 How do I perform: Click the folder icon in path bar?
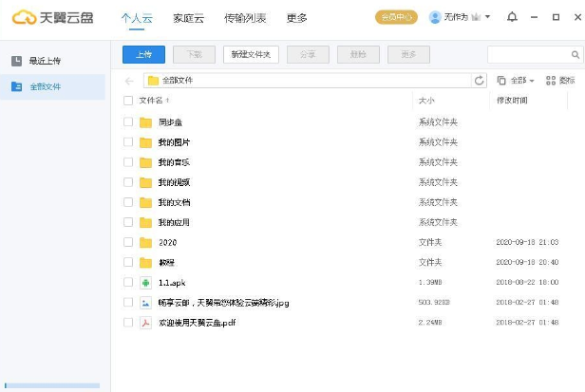[x=153, y=80]
